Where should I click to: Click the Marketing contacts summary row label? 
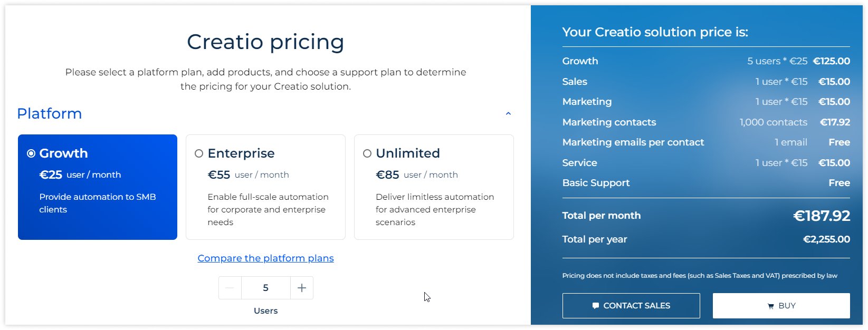[x=609, y=122]
